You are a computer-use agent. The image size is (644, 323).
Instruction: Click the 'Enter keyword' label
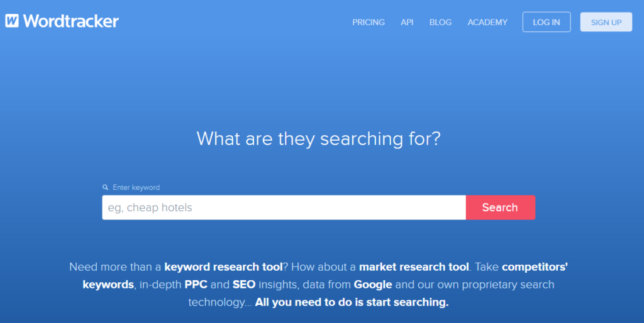136,187
